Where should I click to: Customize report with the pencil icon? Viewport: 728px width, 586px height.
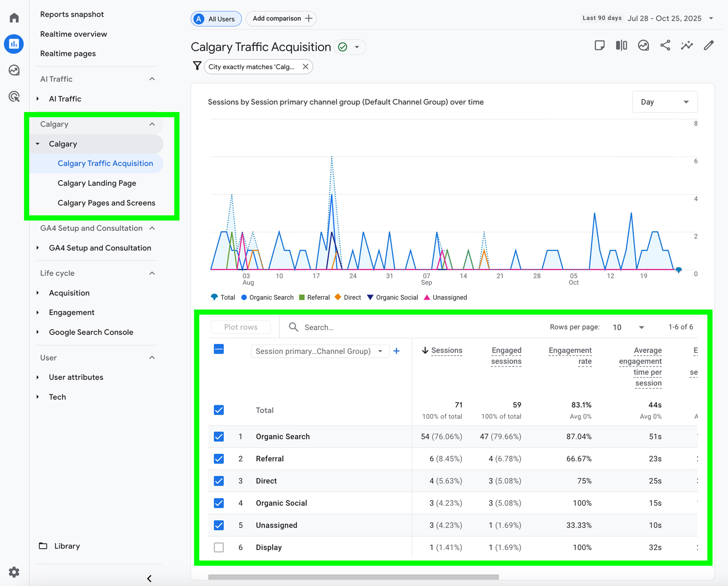click(x=709, y=45)
